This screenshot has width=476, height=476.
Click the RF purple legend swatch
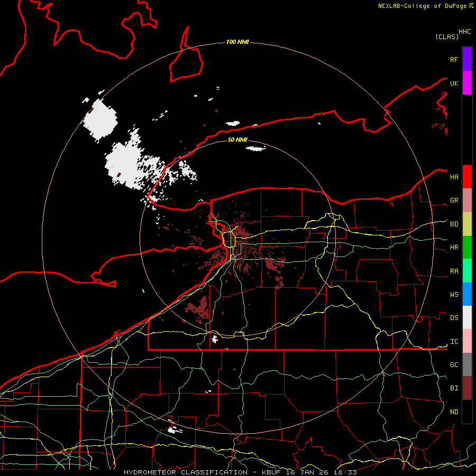click(467, 59)
